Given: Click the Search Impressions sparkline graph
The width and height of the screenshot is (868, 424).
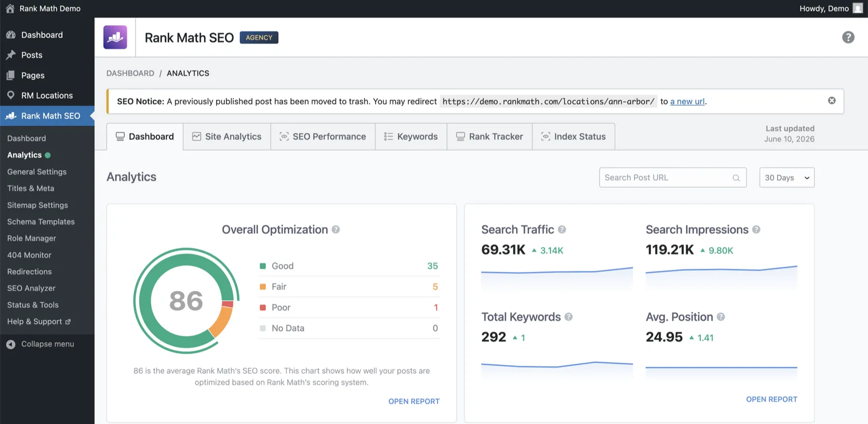Looking at the screenshot, I should coord(722,277).
